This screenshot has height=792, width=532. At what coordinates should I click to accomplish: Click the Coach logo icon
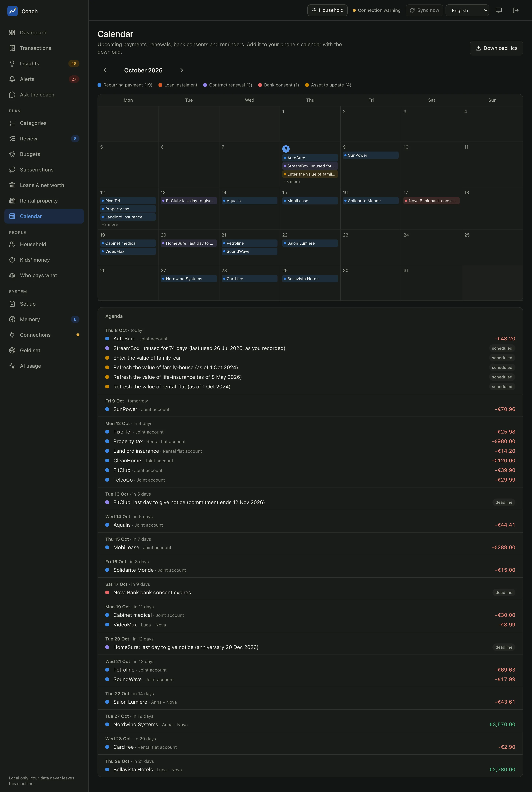(13, 11)
